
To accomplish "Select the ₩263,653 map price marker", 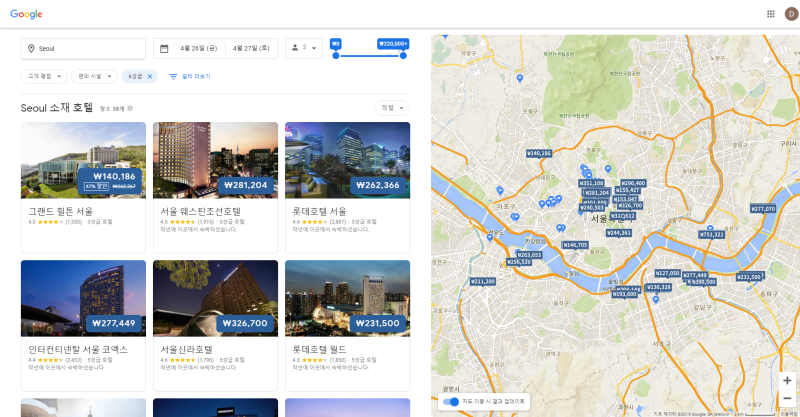I will 529,255.
